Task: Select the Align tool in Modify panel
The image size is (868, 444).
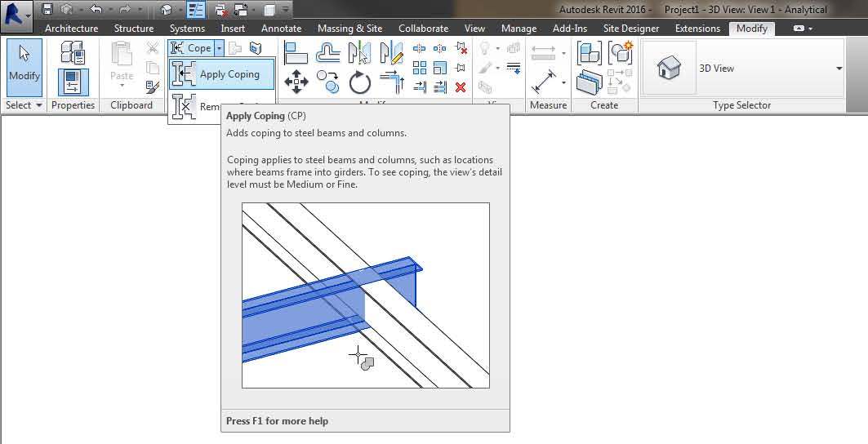Action: coord(296,53)
